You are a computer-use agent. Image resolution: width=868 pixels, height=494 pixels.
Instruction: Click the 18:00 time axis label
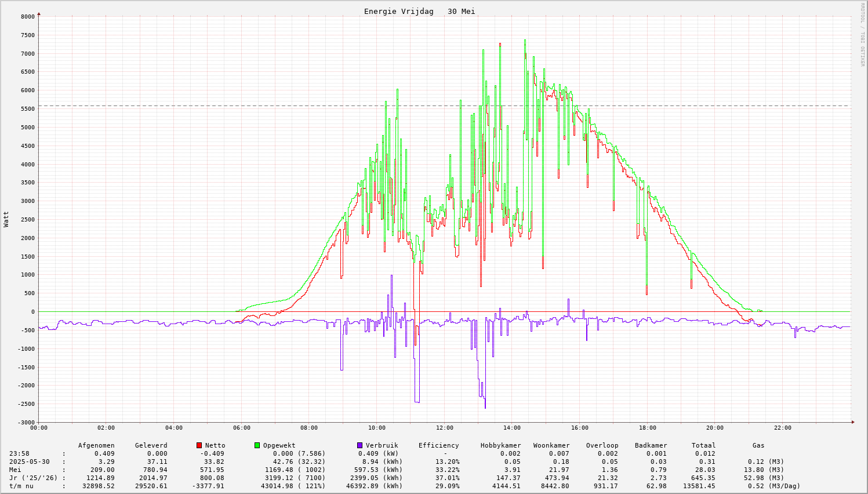[x=647, y=428]
